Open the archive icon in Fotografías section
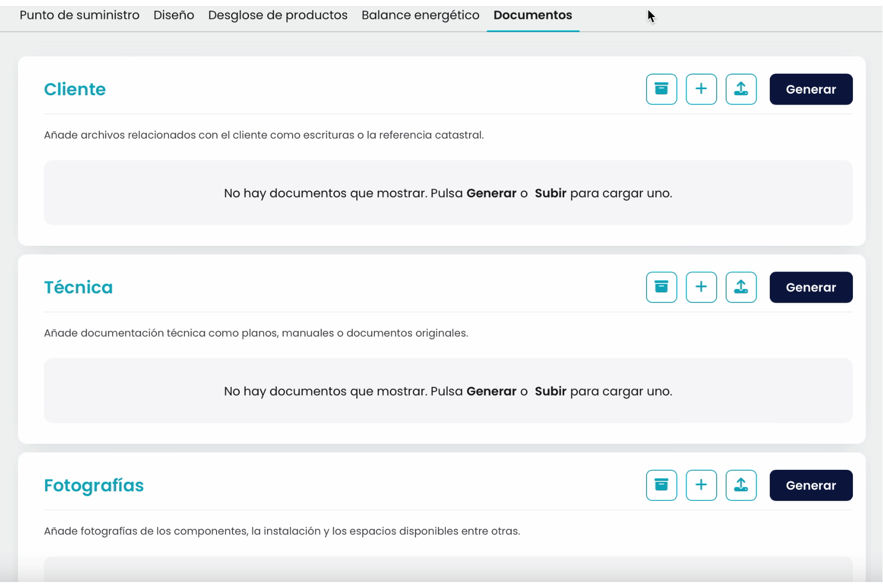The width and height of the screenshot is (883, 588). coord(661,485)
